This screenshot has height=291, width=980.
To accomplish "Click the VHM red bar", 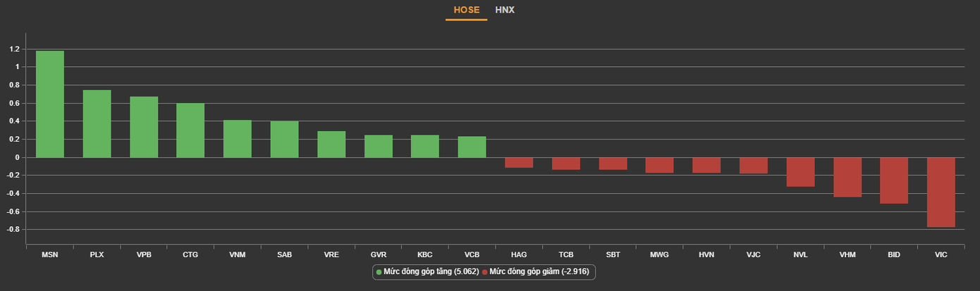I will coord(847,177).
